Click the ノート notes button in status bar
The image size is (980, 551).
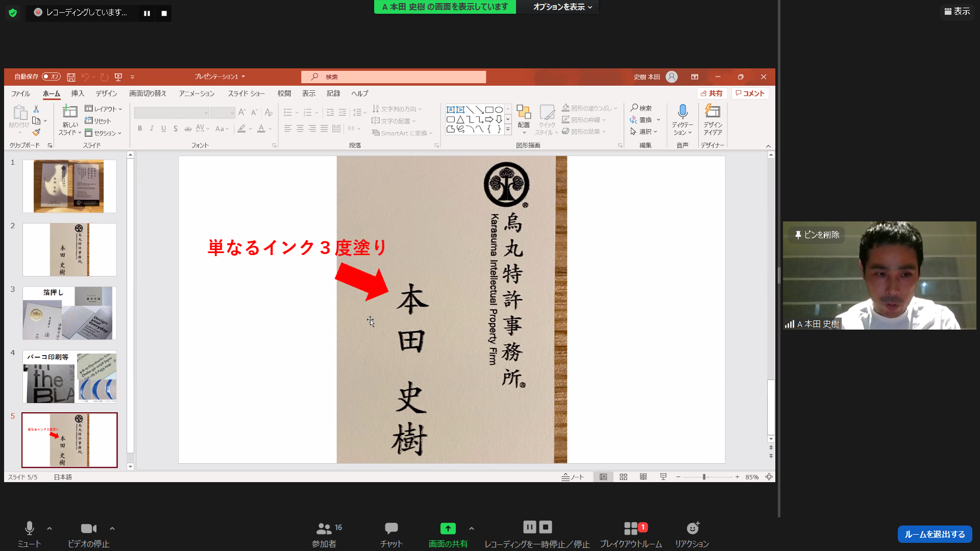coord(572,477)
